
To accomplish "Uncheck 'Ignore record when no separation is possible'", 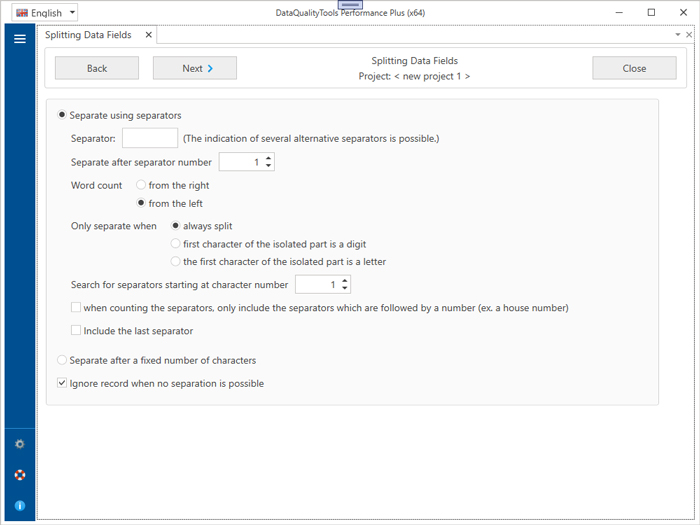I will click(62, 383).
